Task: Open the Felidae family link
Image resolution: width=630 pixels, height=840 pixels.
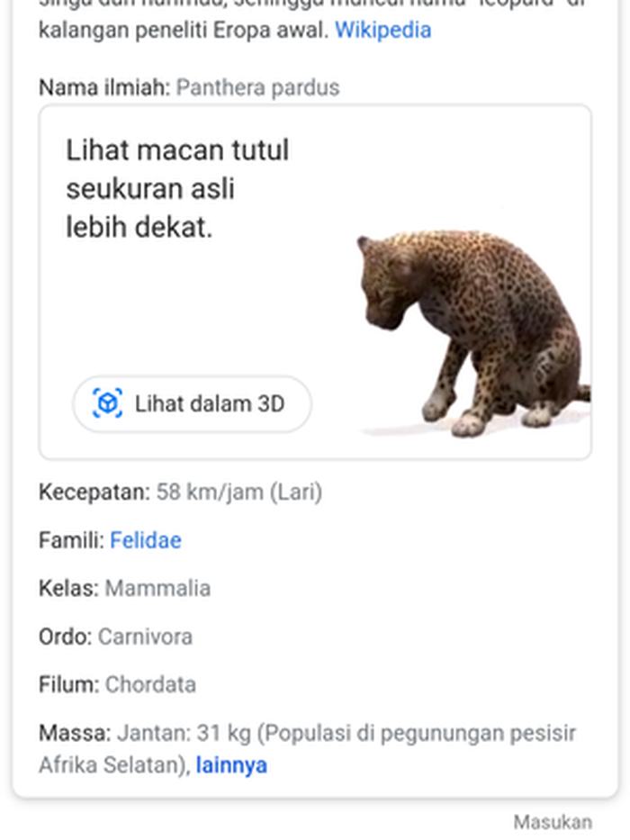Action: (x=146, y=540)
